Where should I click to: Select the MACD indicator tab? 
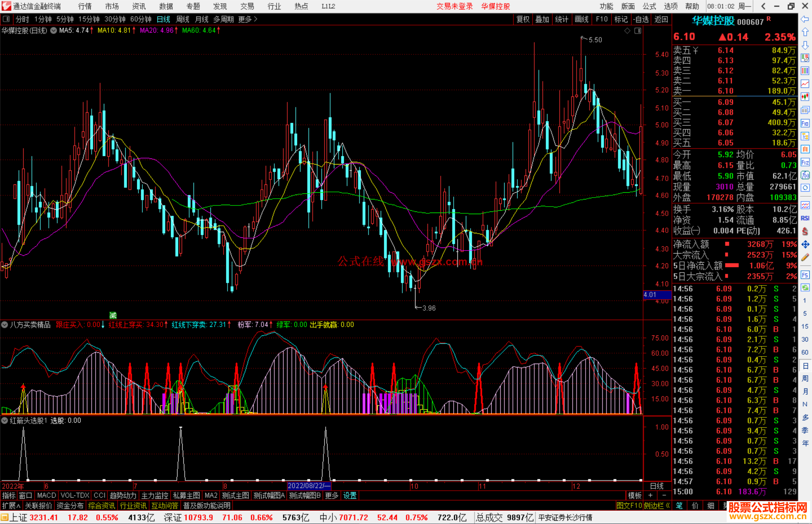point(47,495)
